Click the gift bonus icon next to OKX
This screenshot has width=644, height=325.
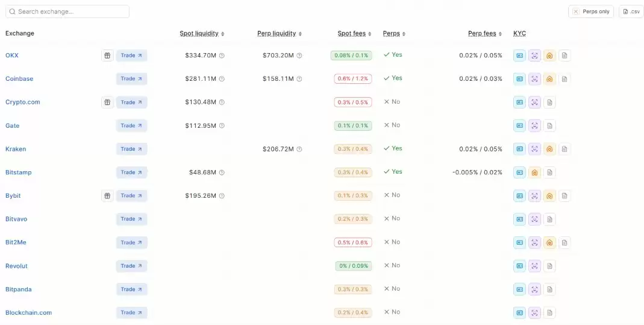click(x=107, y=55)
